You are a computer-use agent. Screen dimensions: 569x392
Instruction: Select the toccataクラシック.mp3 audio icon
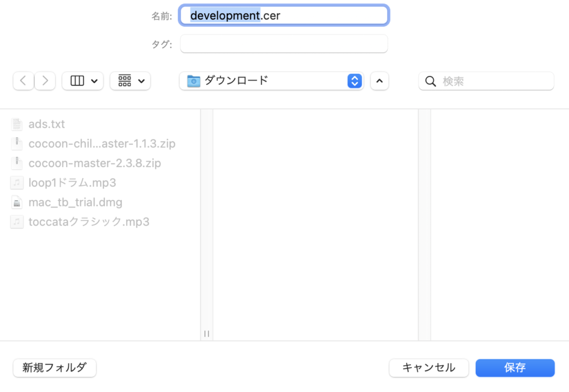(x=17, y=222)
